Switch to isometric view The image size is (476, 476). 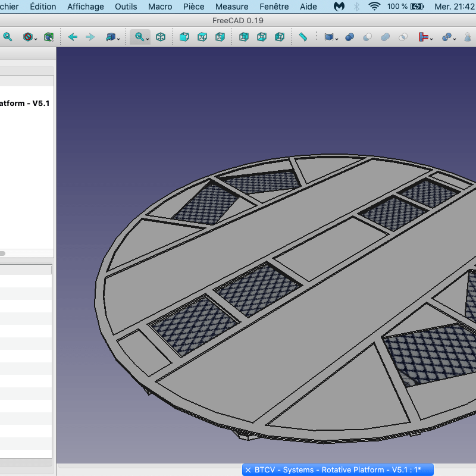coord(161,37)
